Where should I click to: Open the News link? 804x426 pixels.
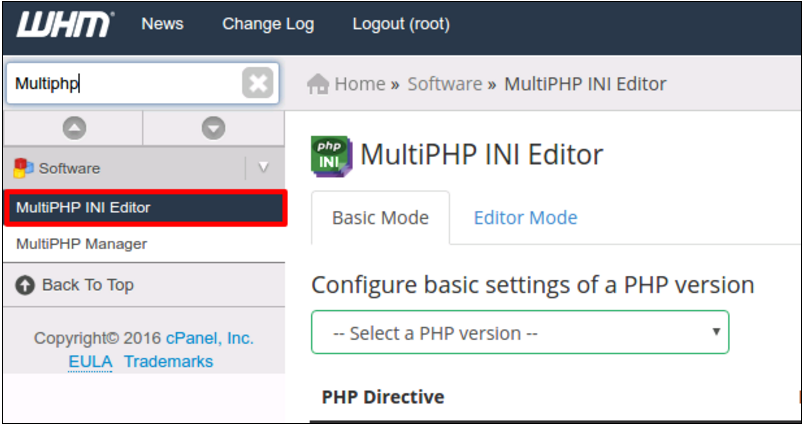163,24
